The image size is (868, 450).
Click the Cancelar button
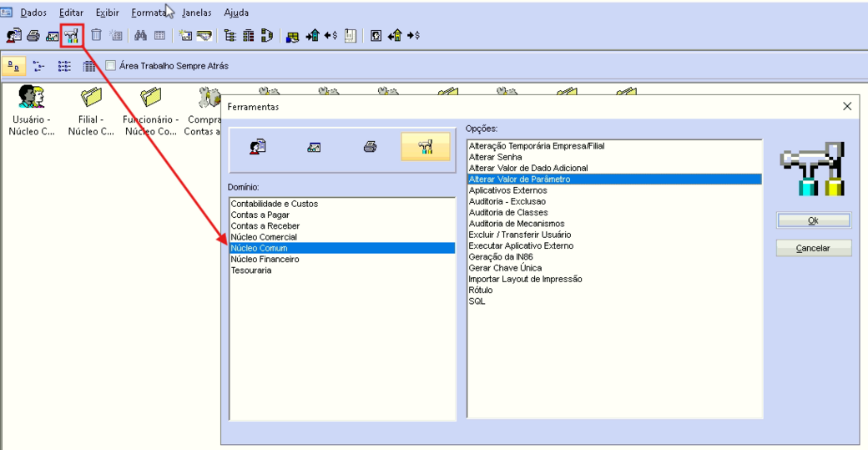(x=813, y=248)
